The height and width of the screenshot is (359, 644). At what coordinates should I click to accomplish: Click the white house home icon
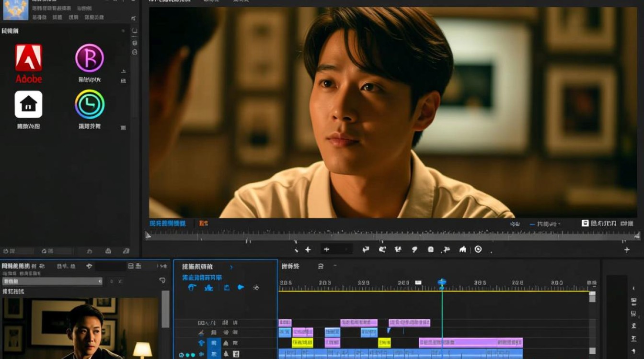28,104
